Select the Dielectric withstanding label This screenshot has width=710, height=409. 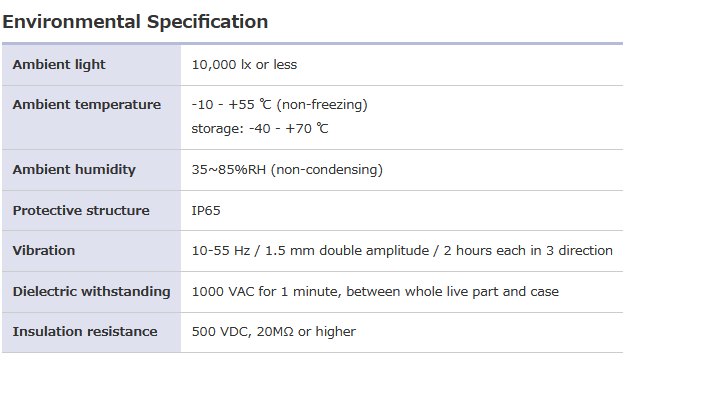[91, 292]
